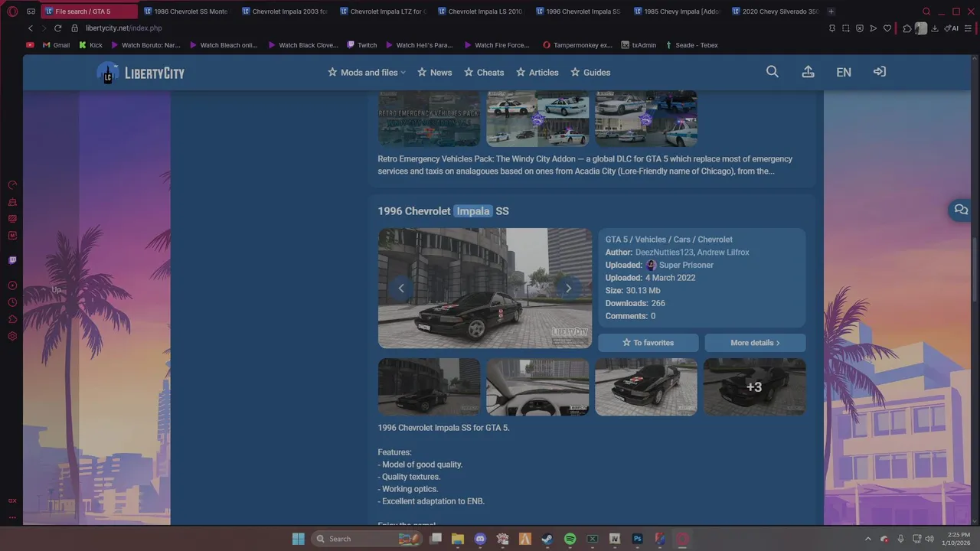This screenshot has height=551, width=980.
Task: Click the pin icon in the address bar
Action: [832, 28]
